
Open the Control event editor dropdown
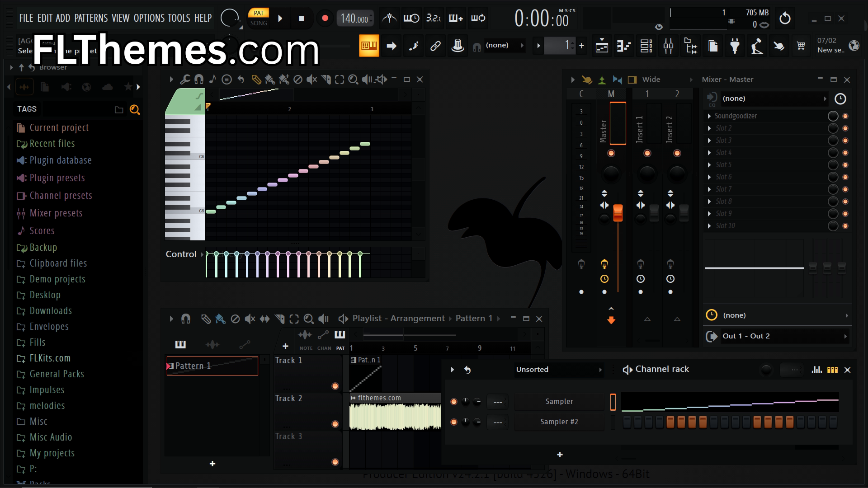tap(185, 254)
